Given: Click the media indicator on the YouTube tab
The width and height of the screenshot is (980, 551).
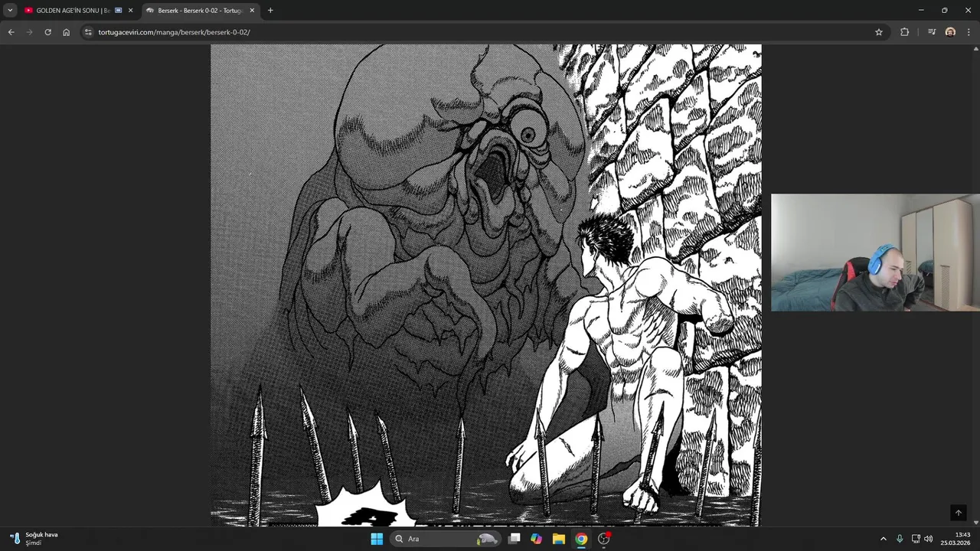Looking at the screenshot, I should pyautogui.click(x=118, y=11).
